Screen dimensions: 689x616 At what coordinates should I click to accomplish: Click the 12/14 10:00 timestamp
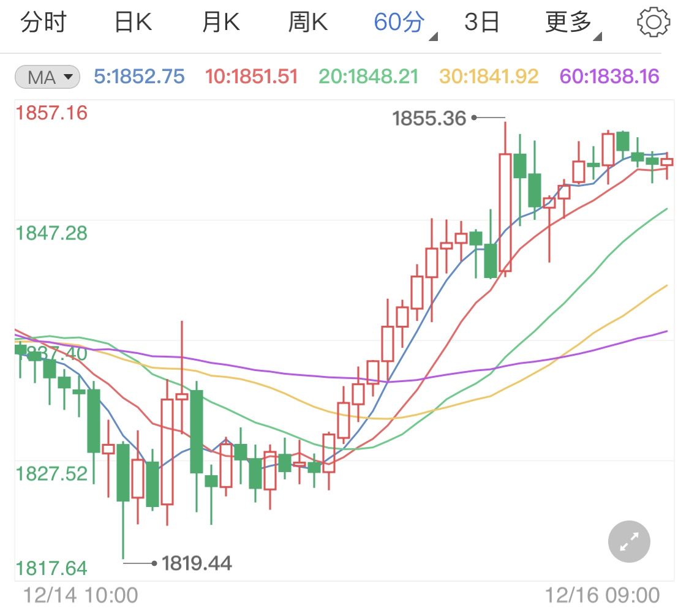(x=82, y=594)
